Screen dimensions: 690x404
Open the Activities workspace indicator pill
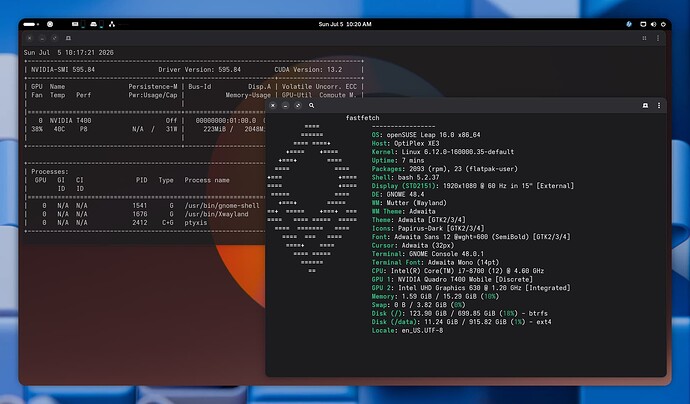click(29, 24)
